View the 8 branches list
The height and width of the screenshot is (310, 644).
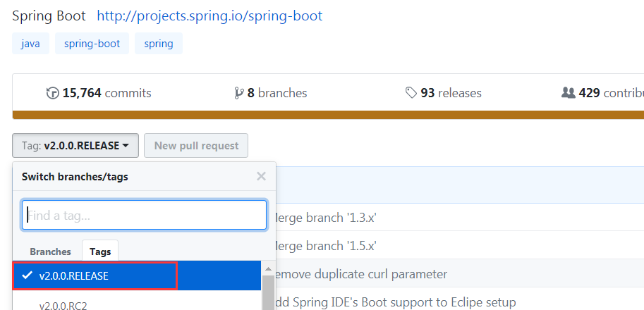click(271, 93)
